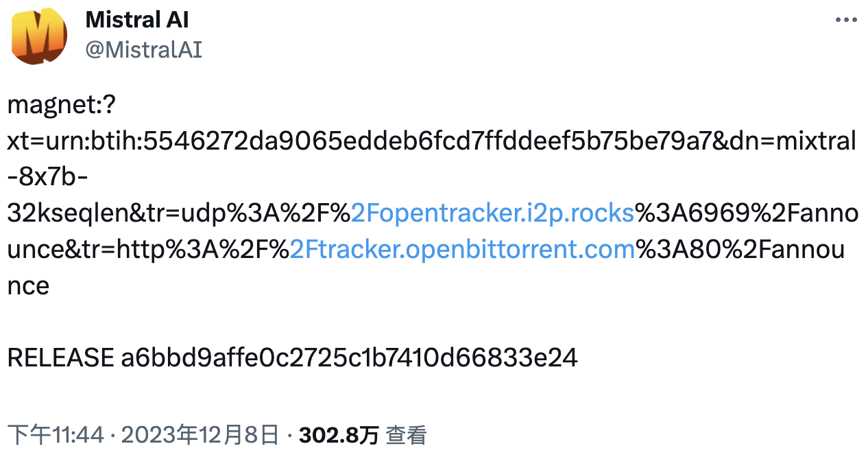This screenshot has height=457, width=868.
Task: Open the Mistral AI display name
Action: pyautogui.click(x=137, y=20)
